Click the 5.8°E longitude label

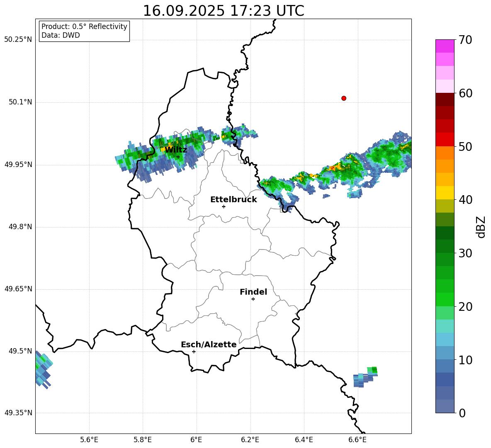click(x=143, y=440)
